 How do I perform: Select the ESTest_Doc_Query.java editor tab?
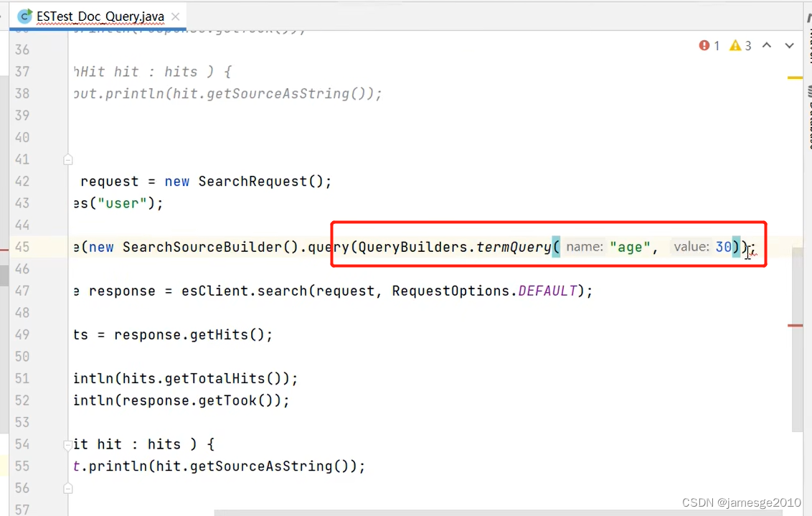[98, 17]
